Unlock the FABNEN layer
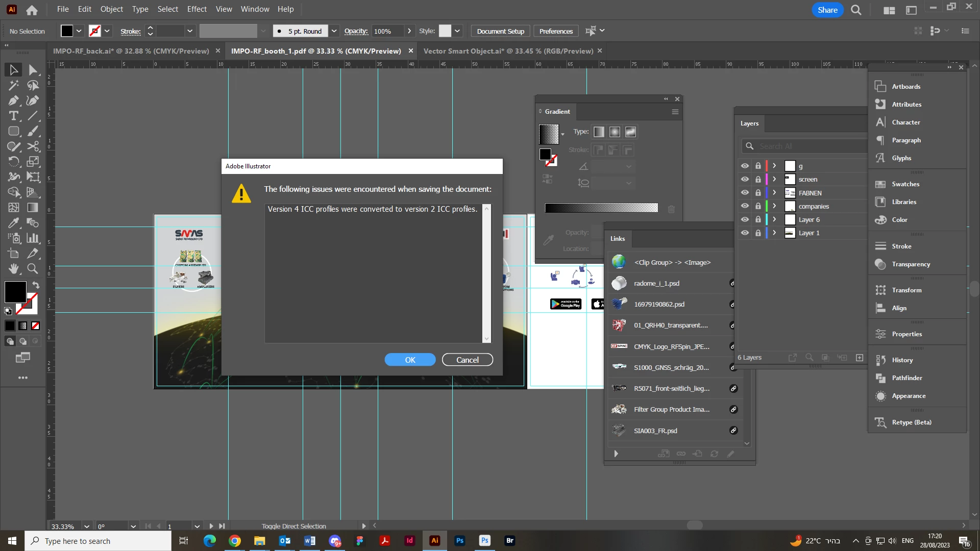 click(x=758, y=193)
